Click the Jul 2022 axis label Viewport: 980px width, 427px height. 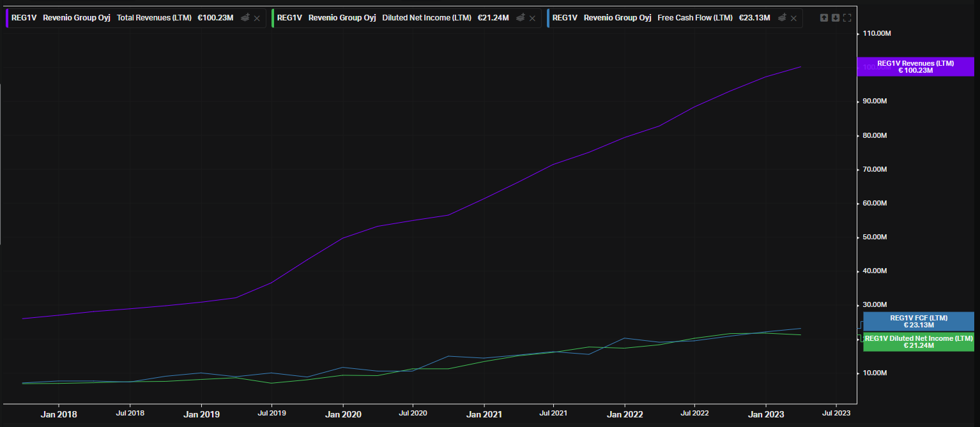694,413
